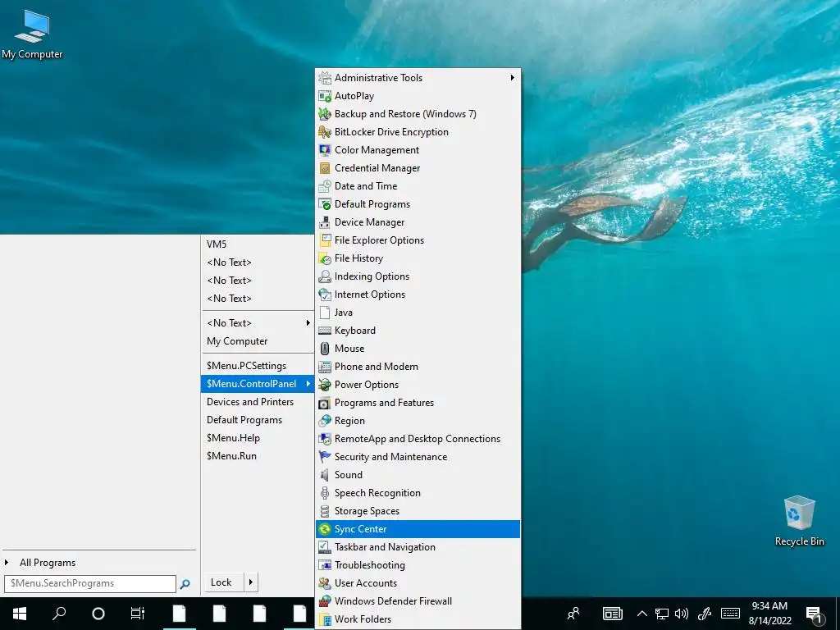Open Default Programs in Control Panel list

pos(418,204)
